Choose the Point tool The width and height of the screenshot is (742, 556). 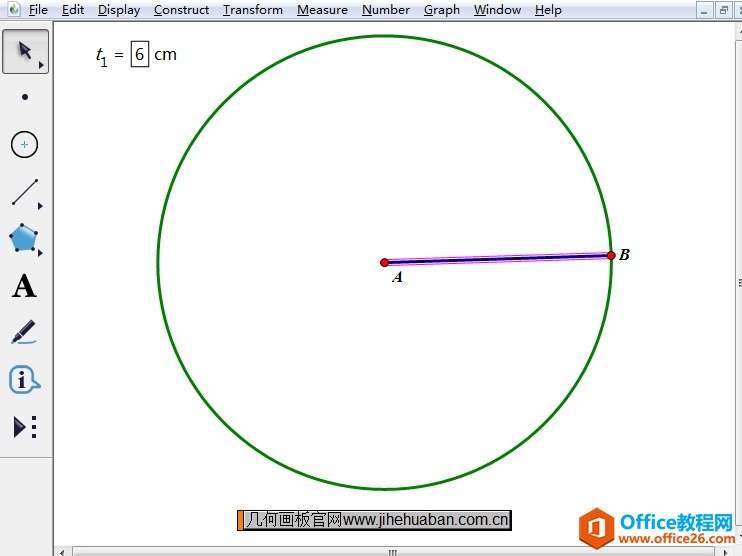point(25,97)
